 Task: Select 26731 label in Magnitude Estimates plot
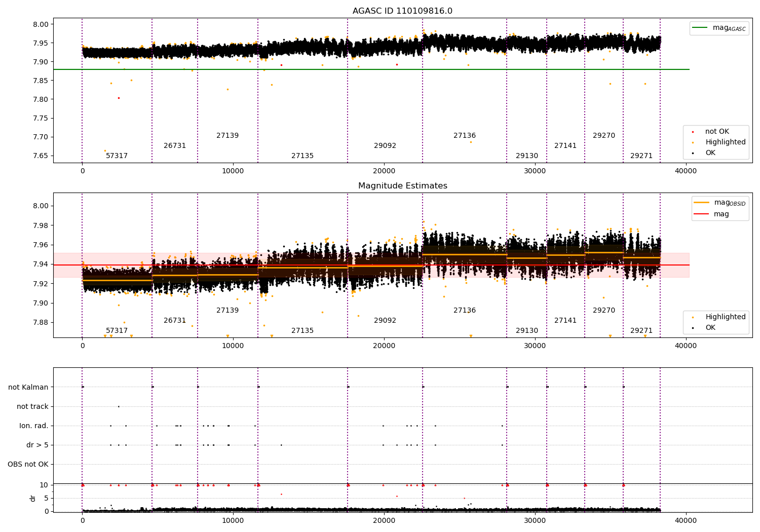(175, 321)
